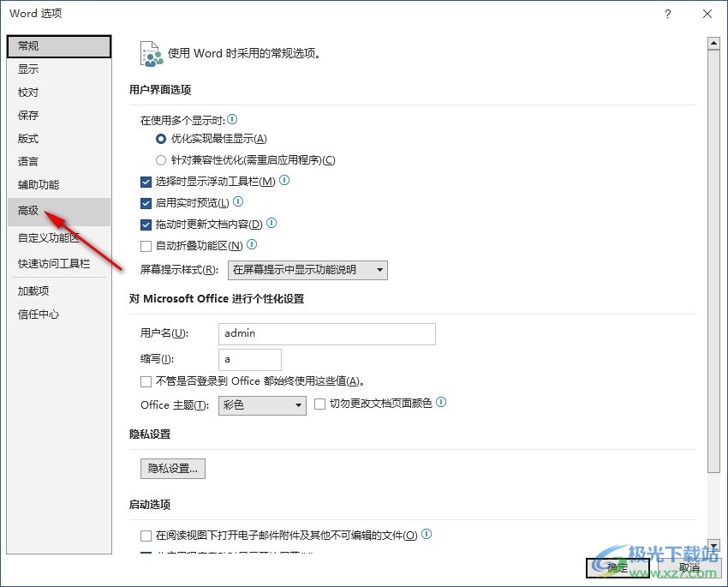The width and height of the screenshot is (728, 587).
Task: Click the 确定 button
Action: click(x=618, y=567)
